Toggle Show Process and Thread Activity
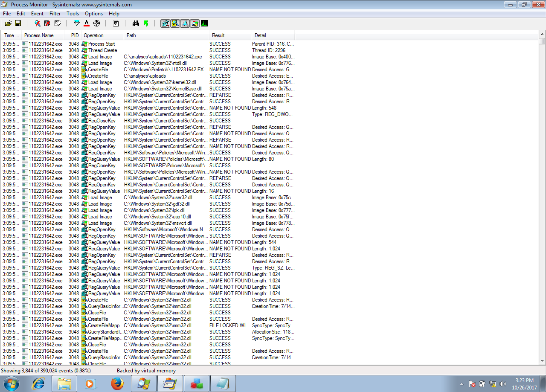 195,23
